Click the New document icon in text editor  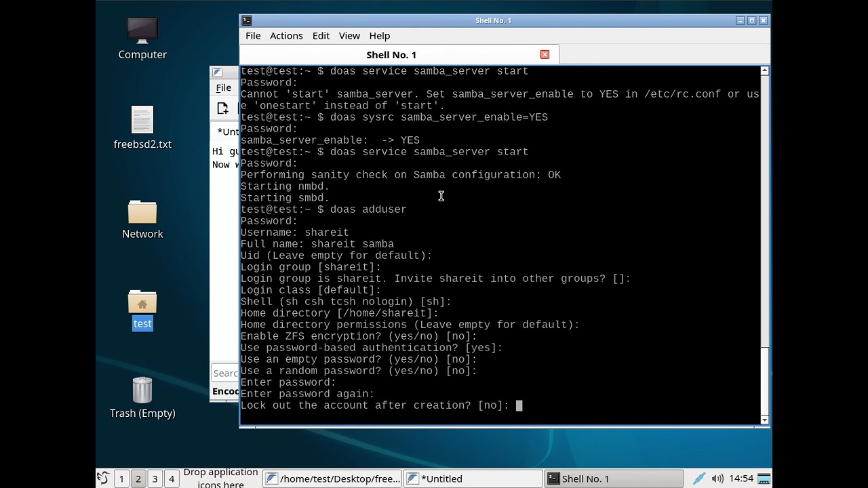click(x=222, y=108)
